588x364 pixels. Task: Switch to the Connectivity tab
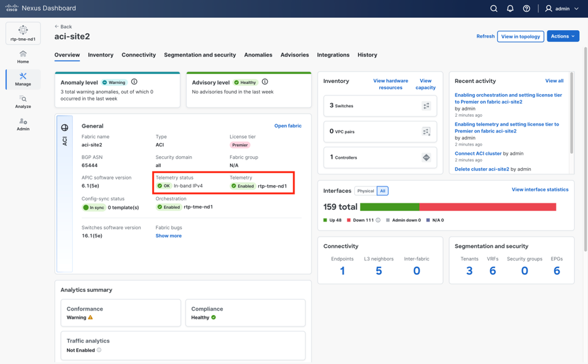(138, 55)
